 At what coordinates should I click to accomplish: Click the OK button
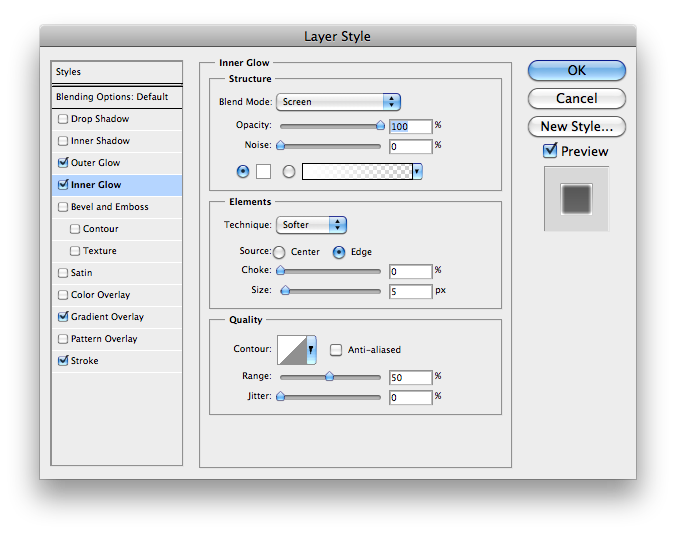[576, 70]
